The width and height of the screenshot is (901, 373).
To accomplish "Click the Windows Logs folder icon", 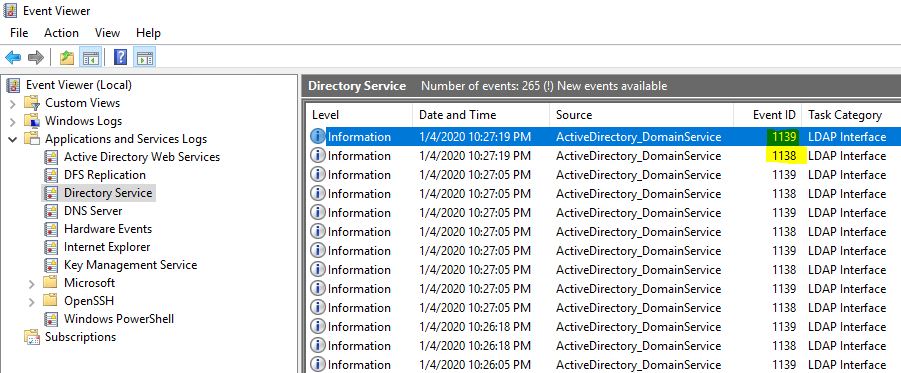I will 31,121.
